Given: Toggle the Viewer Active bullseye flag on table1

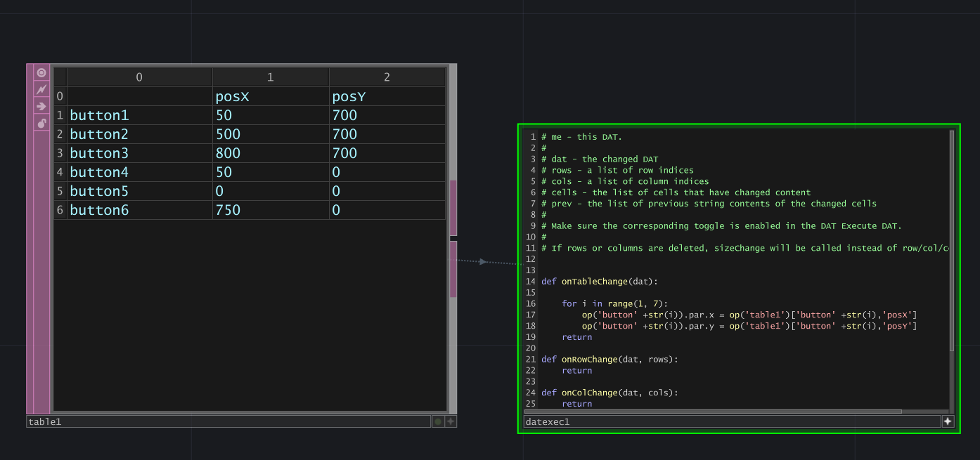Looking at the screenshot, I should tap(41, 72).
